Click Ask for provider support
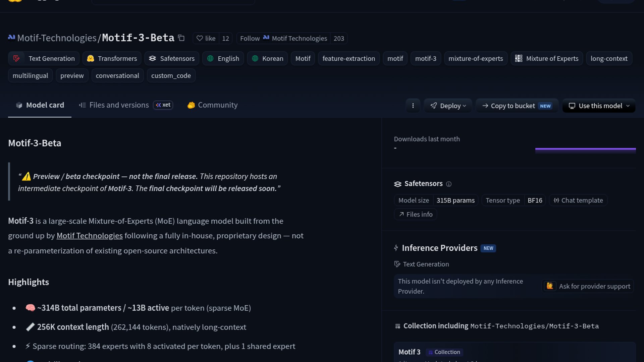The width and height of the screenshot is (644, 362). pyautogui.click(x=588, y=286)
